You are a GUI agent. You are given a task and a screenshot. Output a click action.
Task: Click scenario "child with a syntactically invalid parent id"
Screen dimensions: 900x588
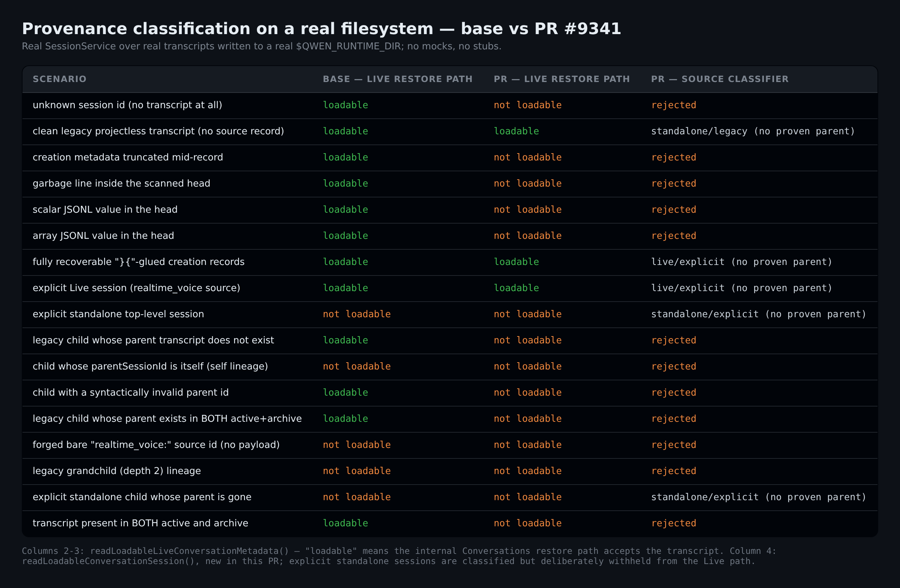(x=130, y=392)
